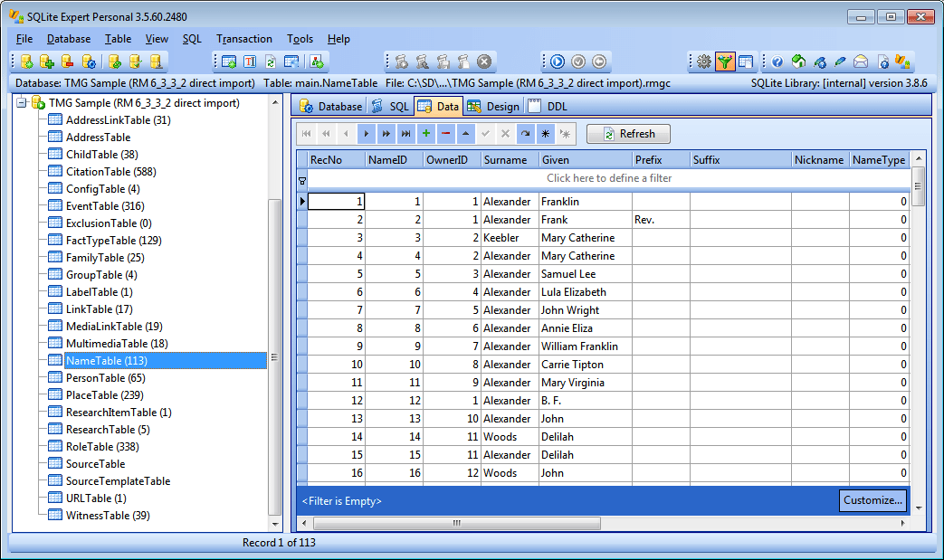Advance to the next record arrow icon
Screen dimensions: 944x560
click(x=366, y=134)
